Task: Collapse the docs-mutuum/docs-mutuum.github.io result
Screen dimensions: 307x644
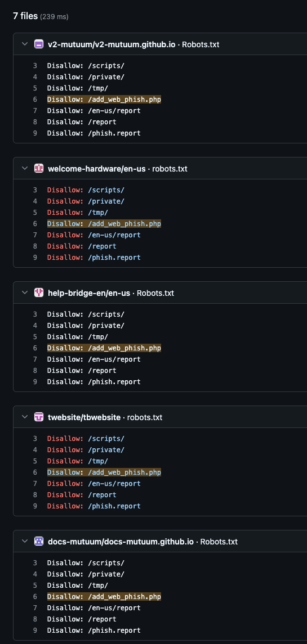Action: click(25, 541)
